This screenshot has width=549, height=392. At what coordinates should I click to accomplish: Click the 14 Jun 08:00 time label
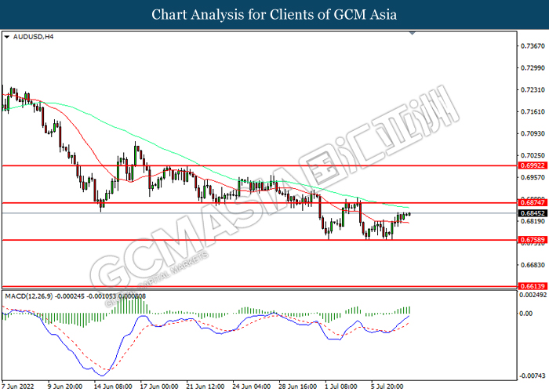click(113, 387)
